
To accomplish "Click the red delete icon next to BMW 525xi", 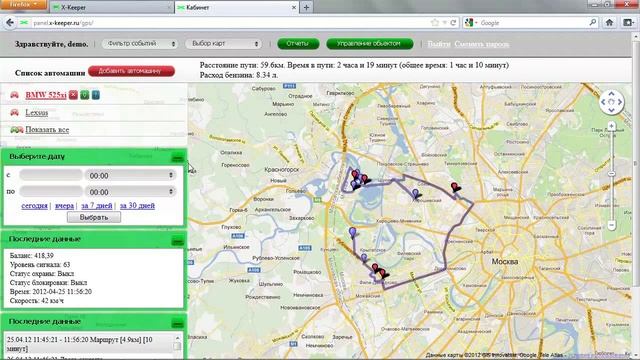I will point(73,95).
